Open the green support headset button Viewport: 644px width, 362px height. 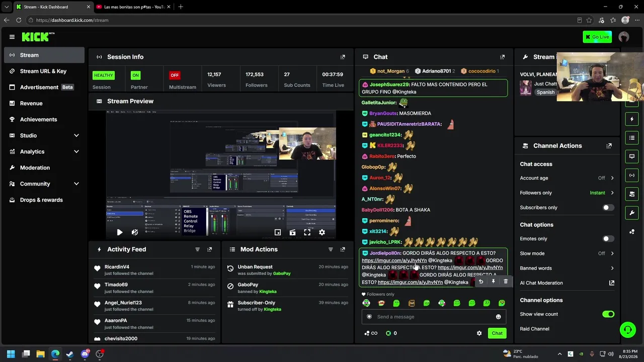tap(627, 330)
